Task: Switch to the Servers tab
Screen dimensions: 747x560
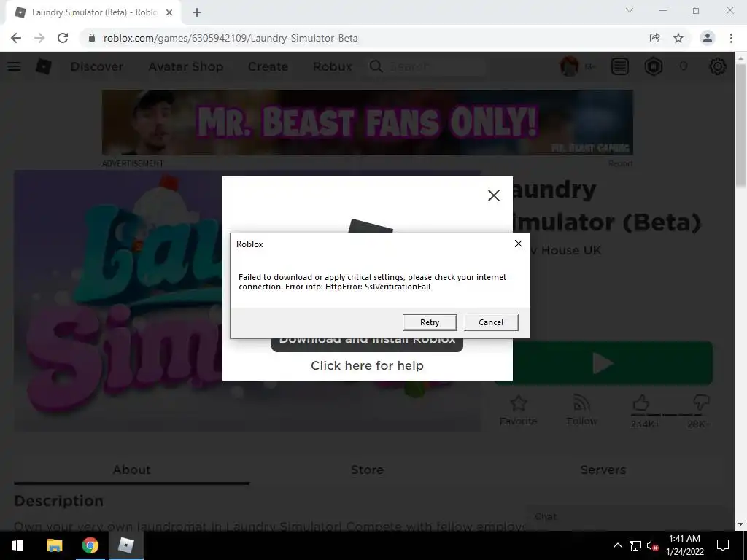Action: [603, 470]
